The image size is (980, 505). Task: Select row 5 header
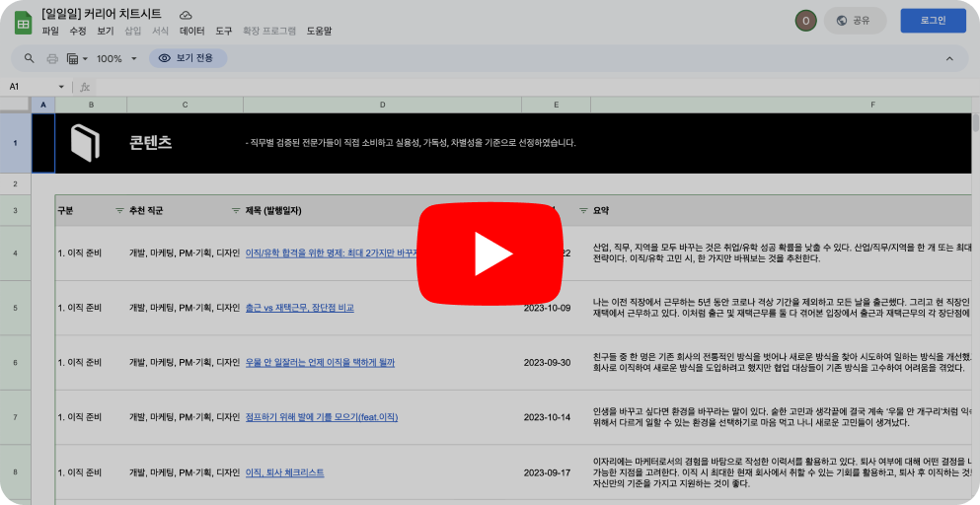click(x=16, y=308)
